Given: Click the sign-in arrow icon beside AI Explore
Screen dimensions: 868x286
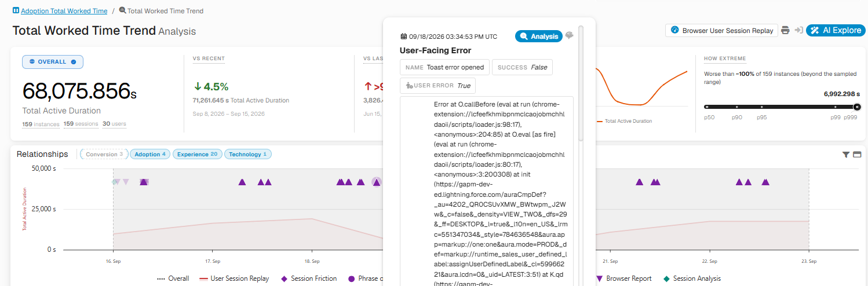Looking at the screenshot, I should click(x=798, y=30).
